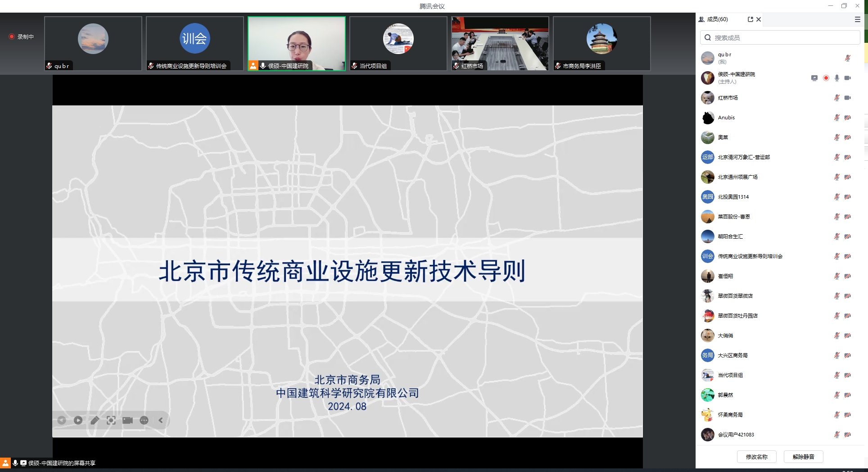This screenshot has width=868, height=472.
Task: Click the focus/laser pointer icon in slide toolbar
Action: point(111,420)
